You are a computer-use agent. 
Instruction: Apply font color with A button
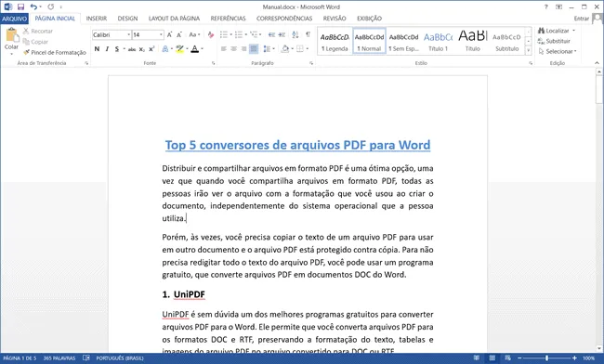(x=195, y=49)
